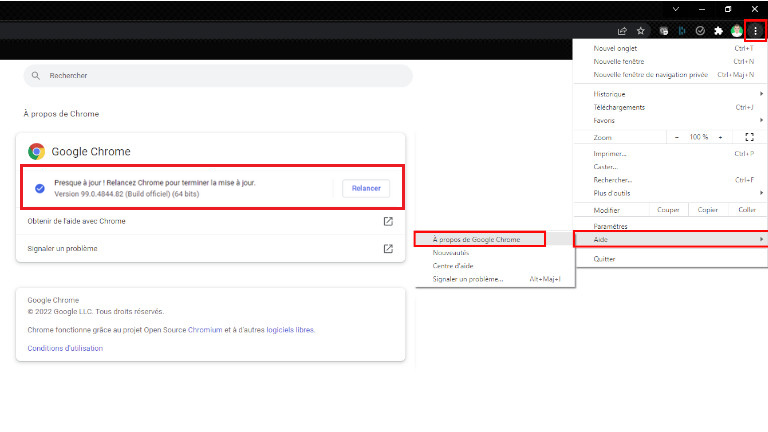The height and width of the screenshot is (432, 768).
Task: Click the Rechercher search field
Action: pos(218,75)
